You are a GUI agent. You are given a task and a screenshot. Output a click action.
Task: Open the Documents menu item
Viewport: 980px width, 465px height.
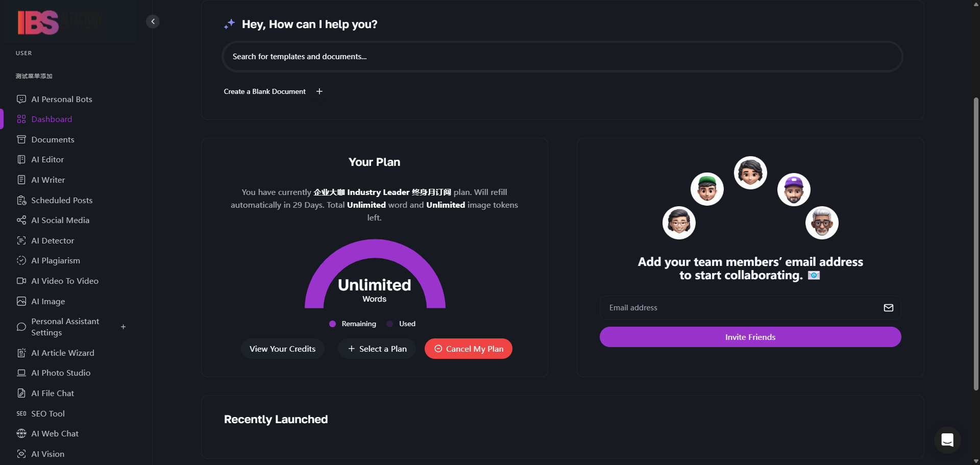pos(53,139)
